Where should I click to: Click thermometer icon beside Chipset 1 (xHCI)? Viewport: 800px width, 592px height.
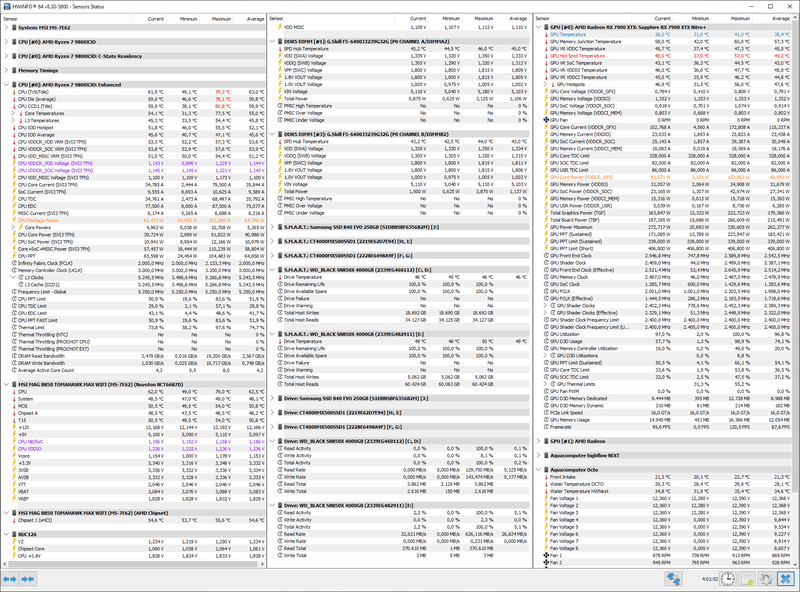(14, 520)
